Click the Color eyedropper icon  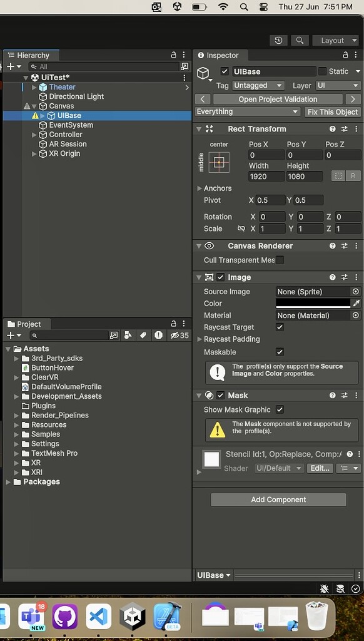click(x=357, y=304)
